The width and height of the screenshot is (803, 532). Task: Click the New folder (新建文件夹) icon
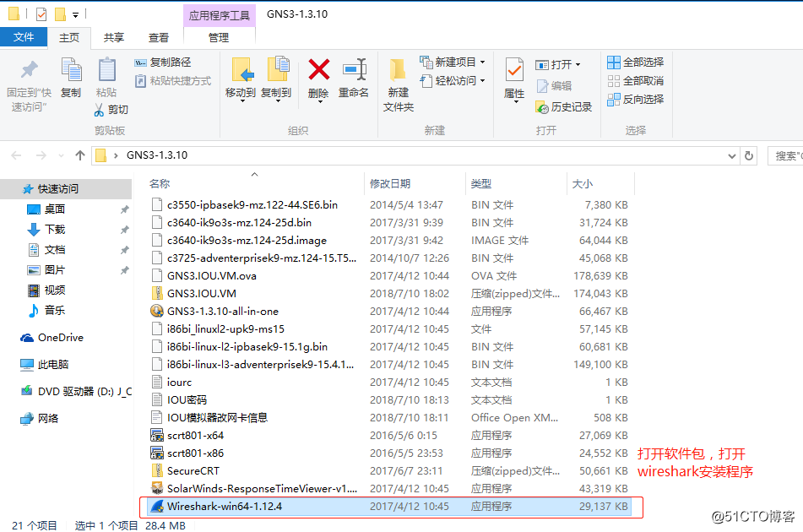(398, 70)
